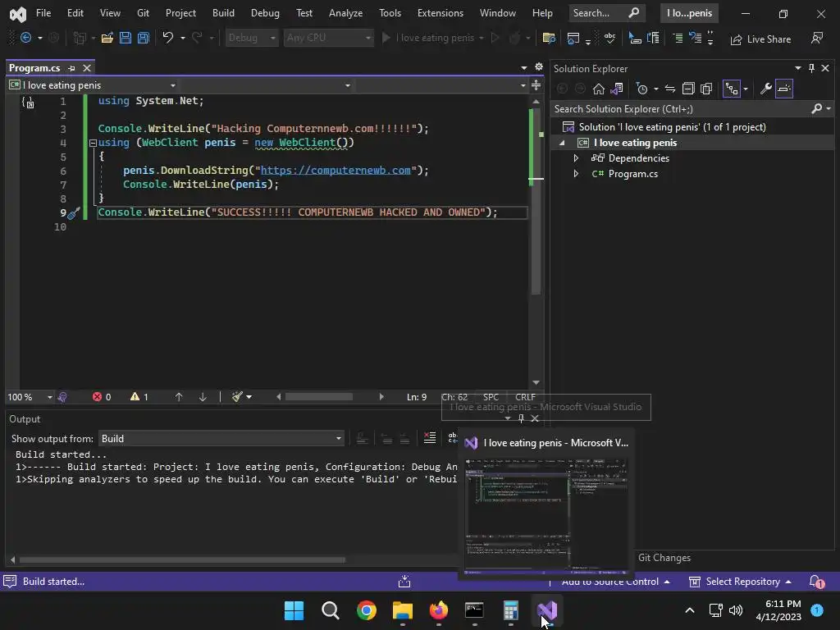Collapse the 'I love eating penis' project node
Screen dimensions: 840x630
[562, 143]
